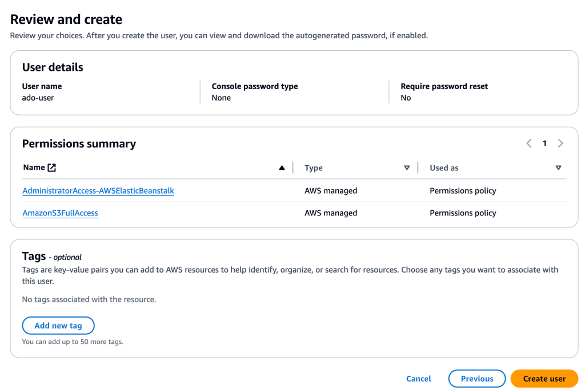The image size is (585, 392).
Task: Select page 1 in the pagination control
Action: pos(544,143)
